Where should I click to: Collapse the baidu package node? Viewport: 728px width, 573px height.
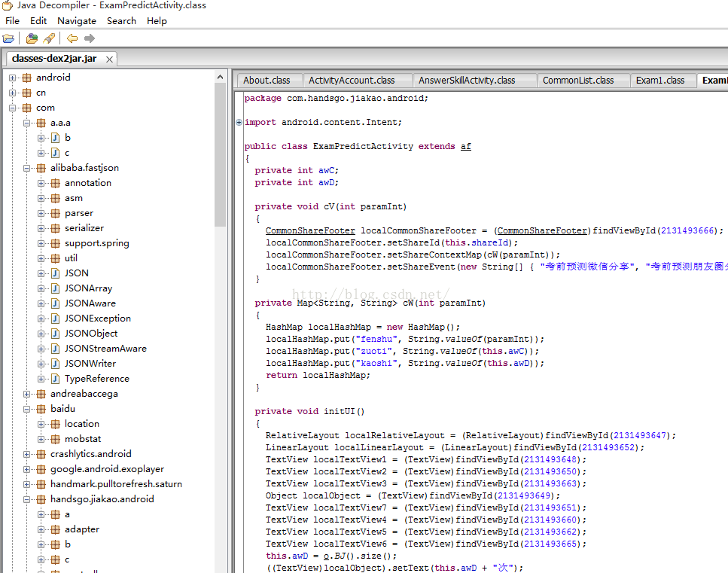pyautogui.click(x=26, y=409)
